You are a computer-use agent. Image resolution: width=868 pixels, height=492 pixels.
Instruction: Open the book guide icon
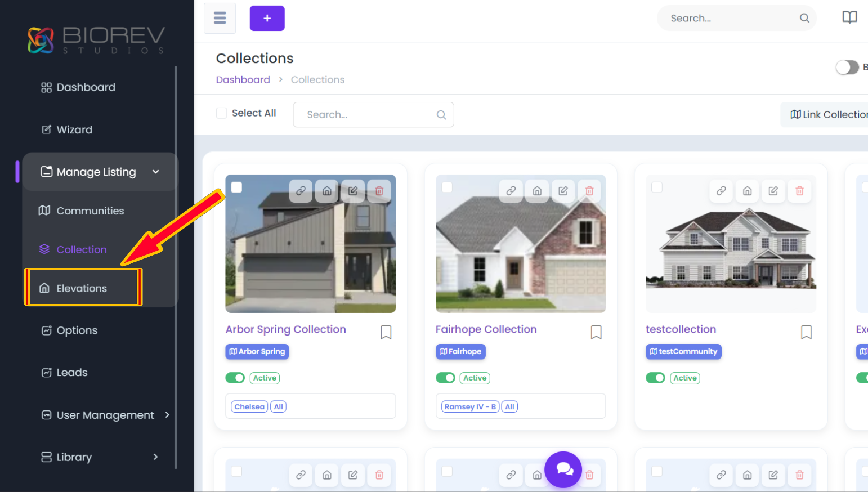pos(849,17)
